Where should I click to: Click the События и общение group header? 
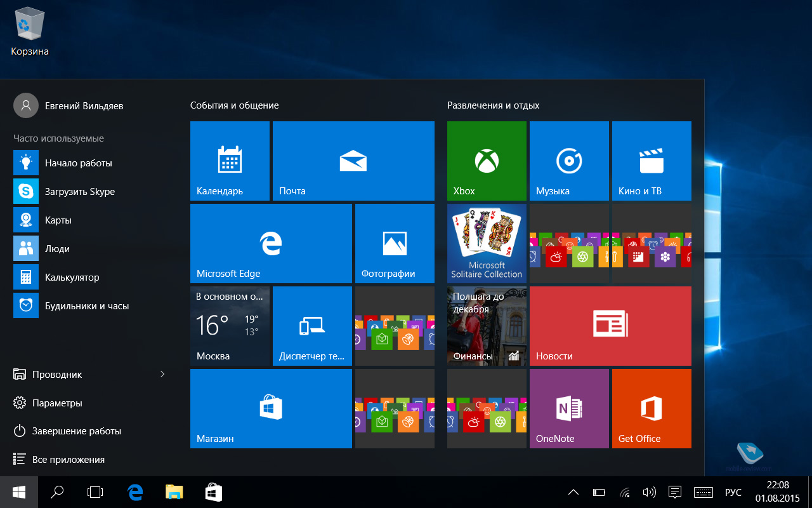pos(235,105)
